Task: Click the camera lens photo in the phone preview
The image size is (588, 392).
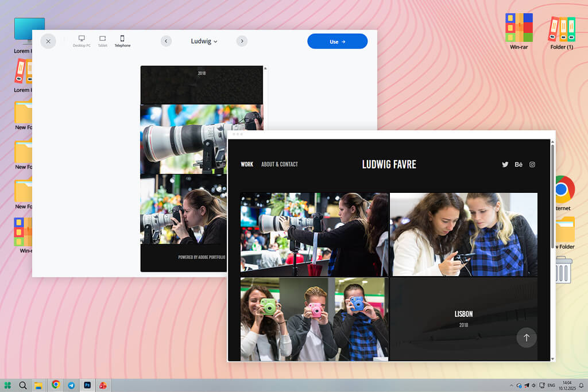Action: coord(183,139)
